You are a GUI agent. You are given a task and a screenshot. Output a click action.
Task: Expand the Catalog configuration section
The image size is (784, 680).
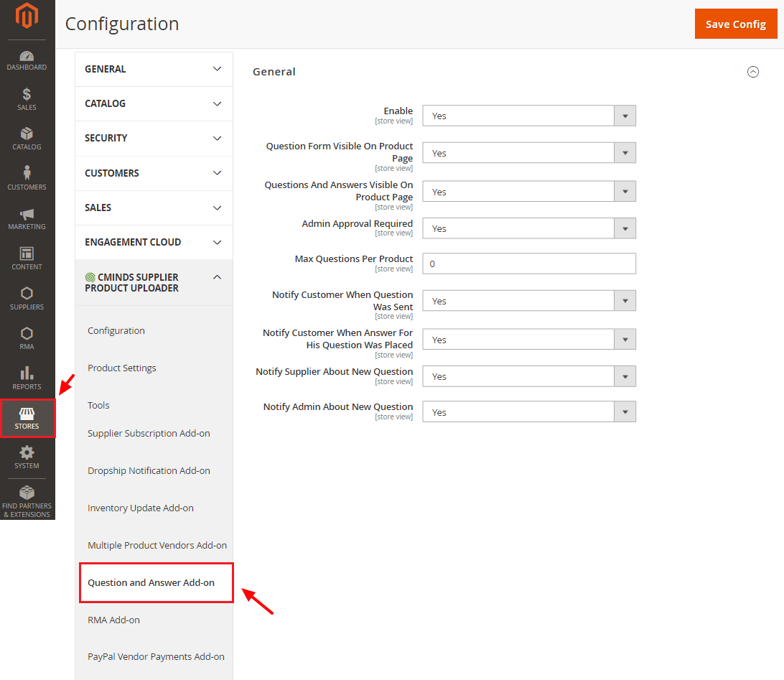coord(154,103)
